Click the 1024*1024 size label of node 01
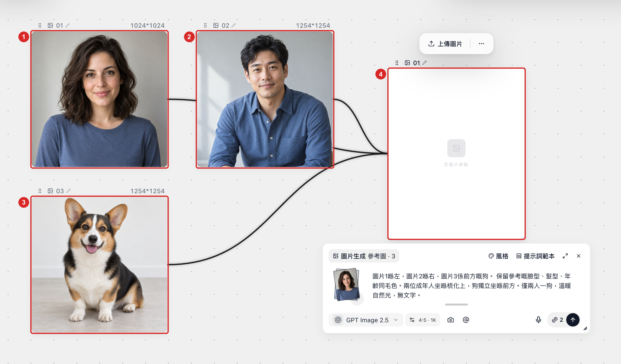This screenshot has width=621, height=364. [147, 25]
